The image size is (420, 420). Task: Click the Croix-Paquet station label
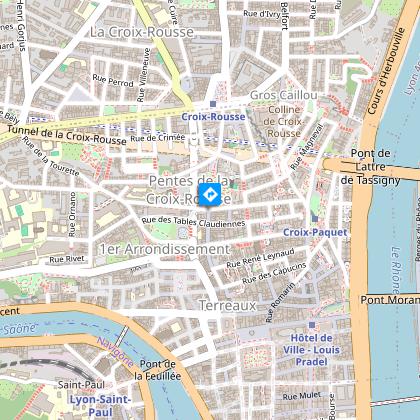[315, 232]
